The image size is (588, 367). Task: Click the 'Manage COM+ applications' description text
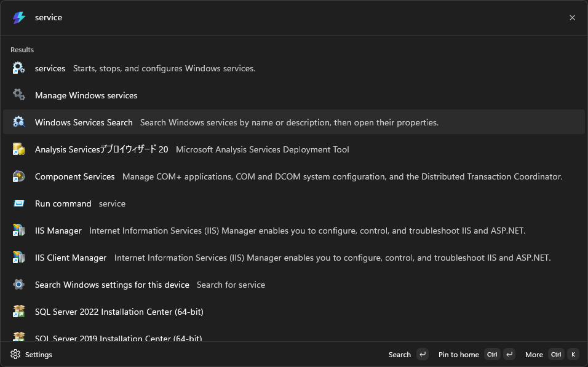[343, 176]
